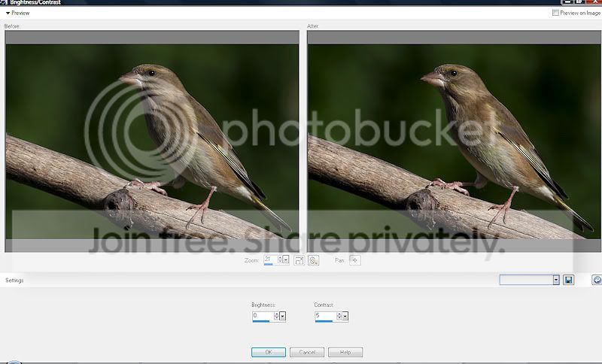The width and height of the screenshot is (602, 364).
Task: Click the fit-image-to-window zoom icon
Action: pos(299,260)
